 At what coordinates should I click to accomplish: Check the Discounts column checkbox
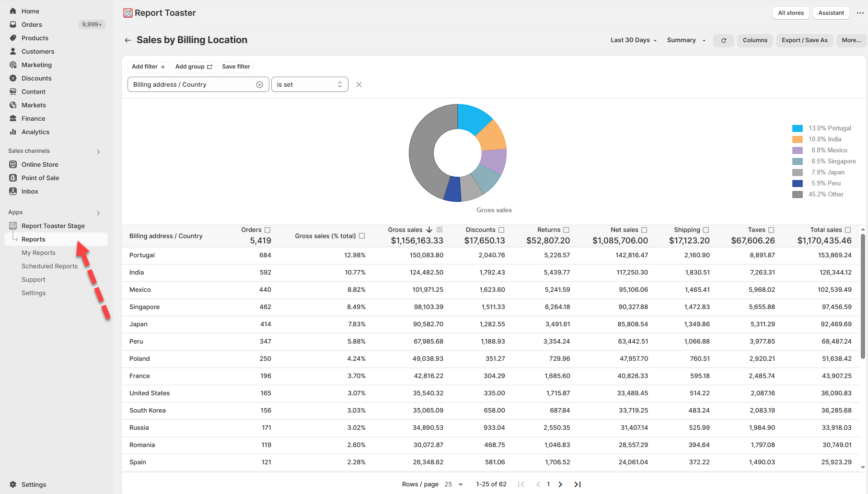coord(501,230)
